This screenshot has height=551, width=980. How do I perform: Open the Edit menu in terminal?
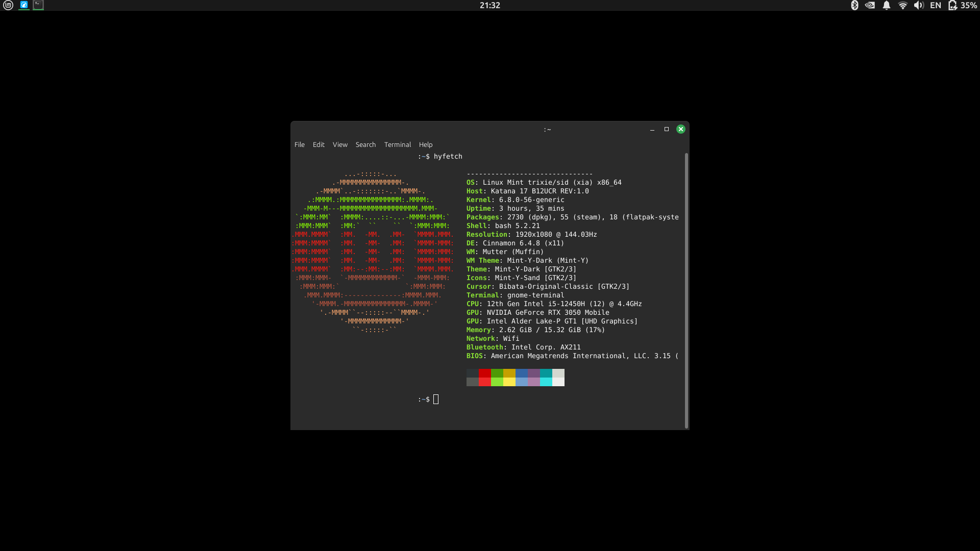click(318, 145)
